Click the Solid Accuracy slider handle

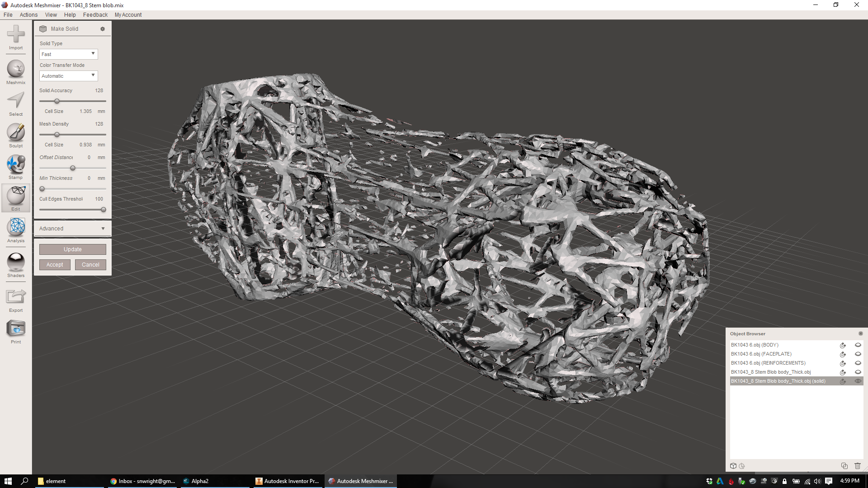(x=57, y=101)
